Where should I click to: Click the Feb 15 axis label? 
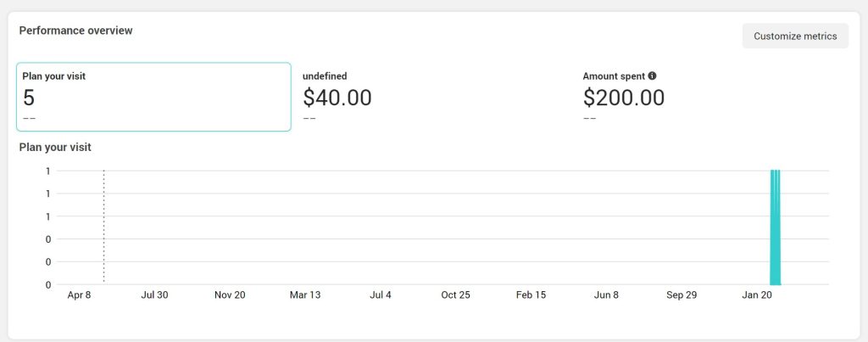coord(531,294)
